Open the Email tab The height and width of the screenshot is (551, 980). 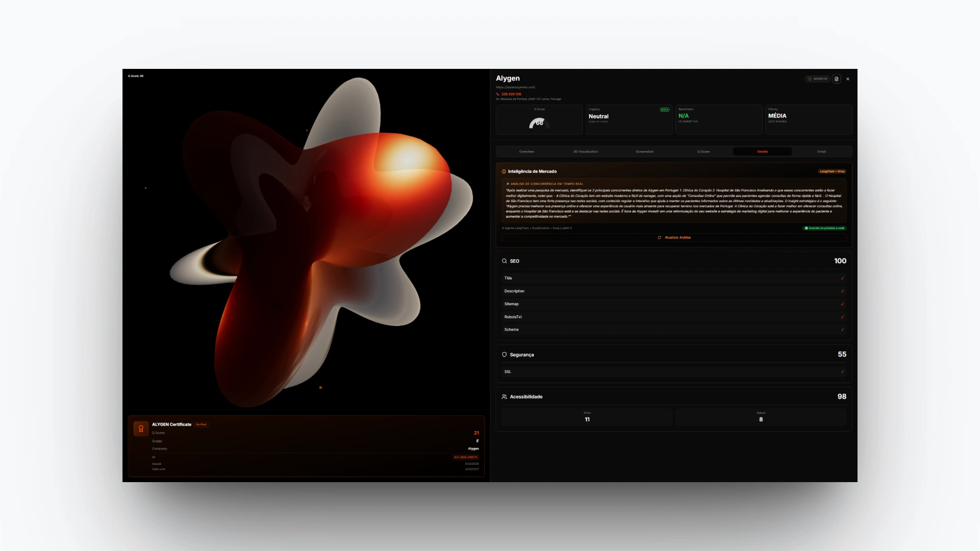pos(821,152)
